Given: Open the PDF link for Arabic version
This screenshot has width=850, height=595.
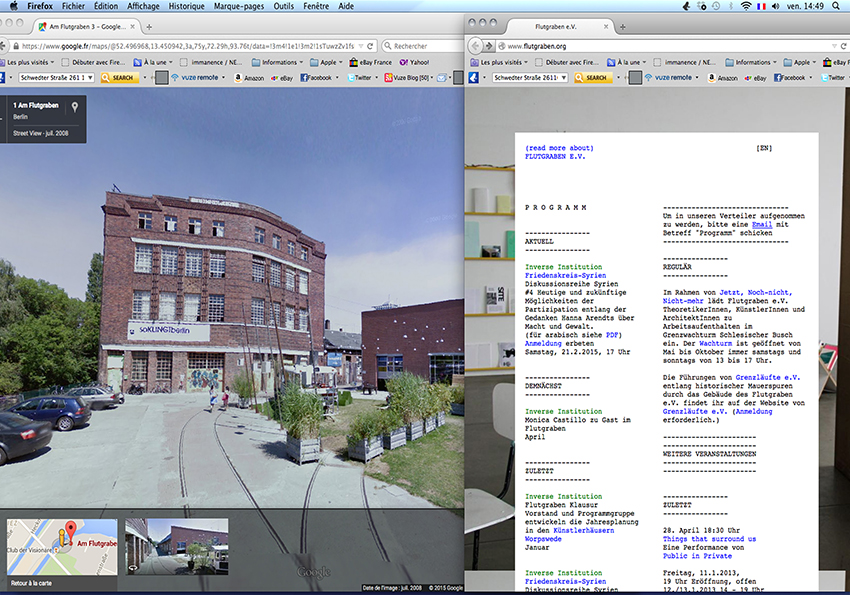Looking at the screenshot, I should [x=612, y=335].
